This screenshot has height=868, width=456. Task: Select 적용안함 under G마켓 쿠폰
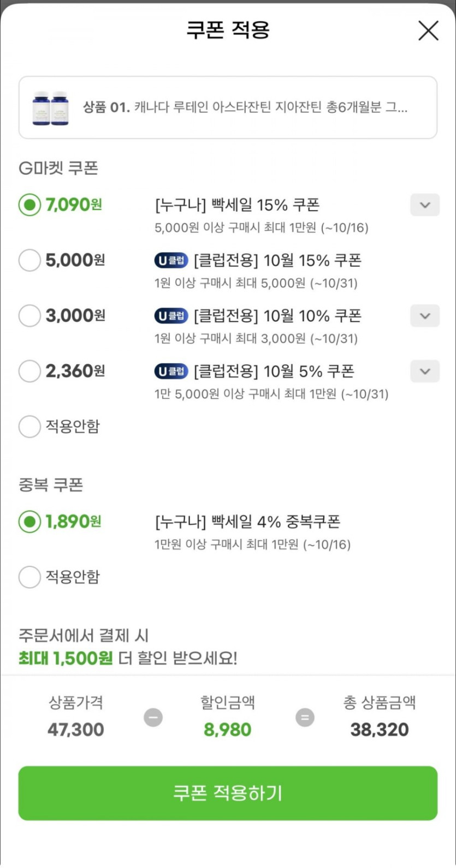29,427
